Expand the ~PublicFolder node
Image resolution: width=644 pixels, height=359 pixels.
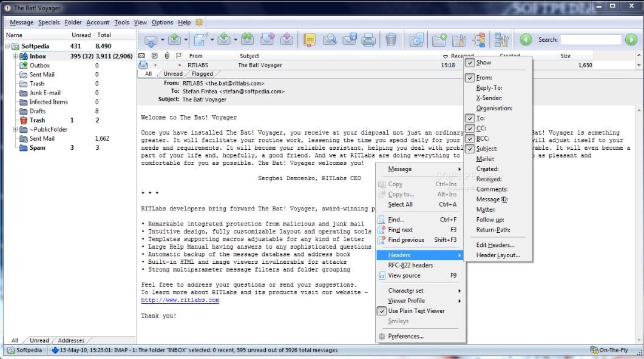coord(15,129)
